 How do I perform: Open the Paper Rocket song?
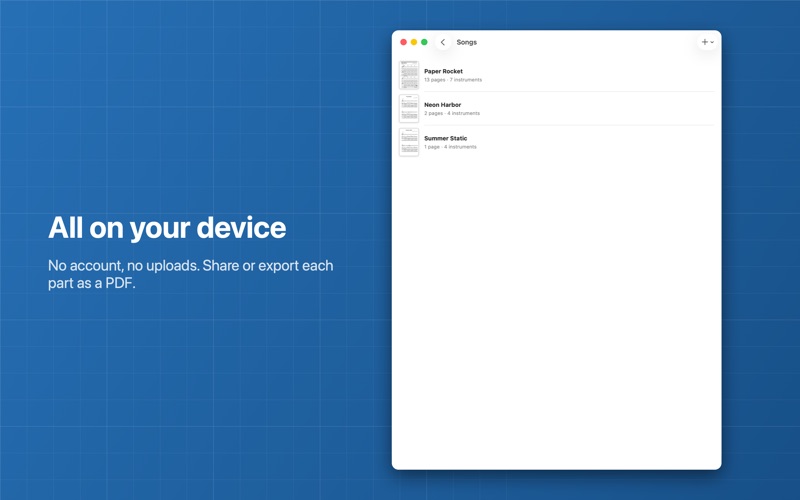pos(557,75)
